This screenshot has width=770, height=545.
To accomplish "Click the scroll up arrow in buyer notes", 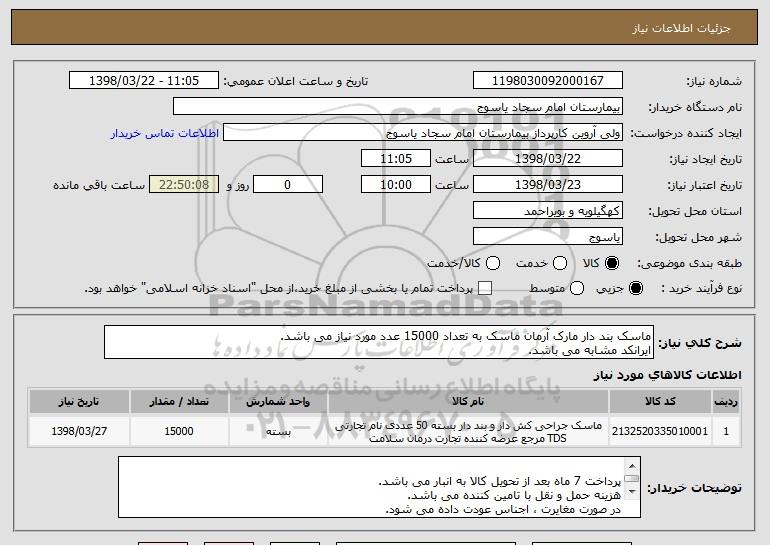I will pos(632,466).
